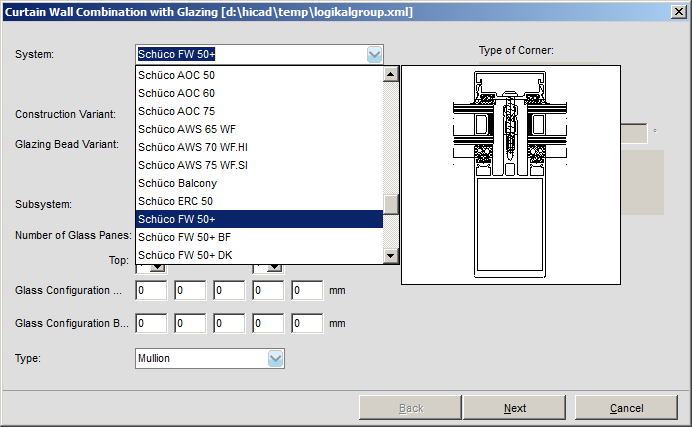Open the System combo box arrow

click(x=374, y=55)
